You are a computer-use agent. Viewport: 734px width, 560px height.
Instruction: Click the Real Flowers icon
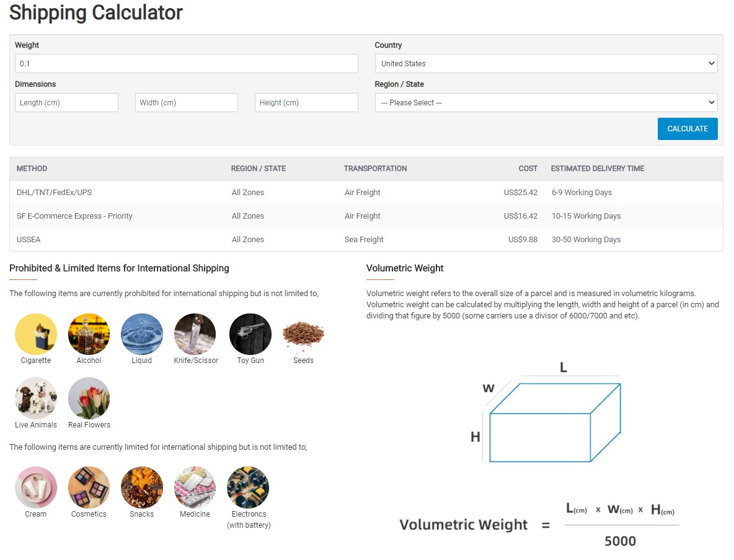[89, 398]
